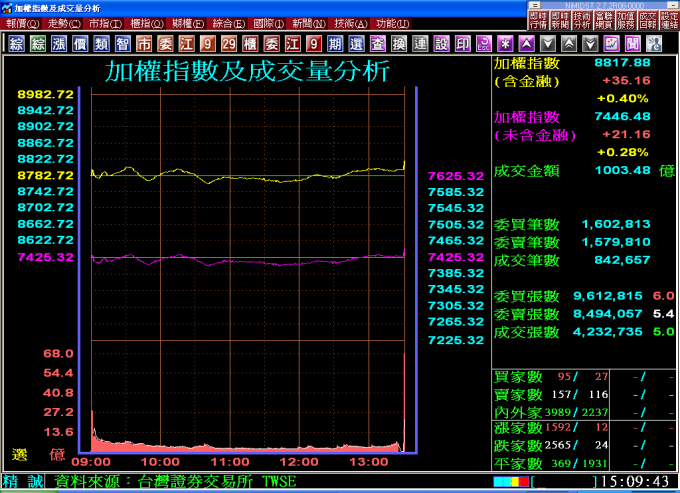
Task: Open the 綜合(E) menu
Action: pos(229,23)
